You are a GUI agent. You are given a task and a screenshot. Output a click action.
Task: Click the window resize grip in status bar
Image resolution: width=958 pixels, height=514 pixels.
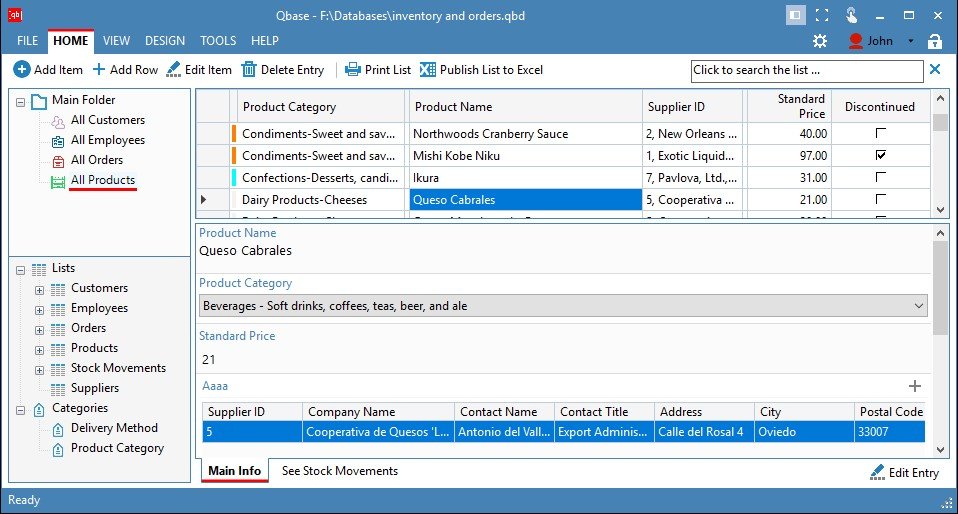pos(948,504)
